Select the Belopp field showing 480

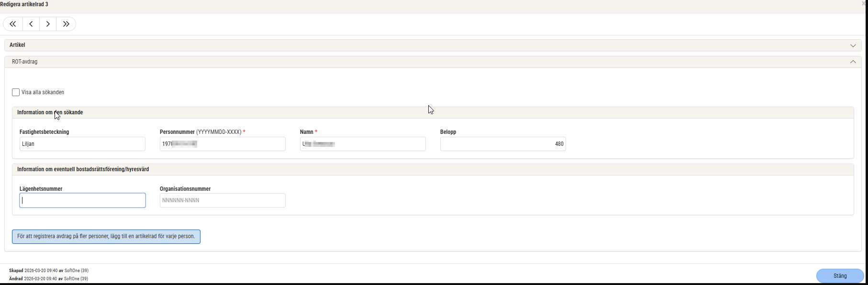(x=502, y=144)
